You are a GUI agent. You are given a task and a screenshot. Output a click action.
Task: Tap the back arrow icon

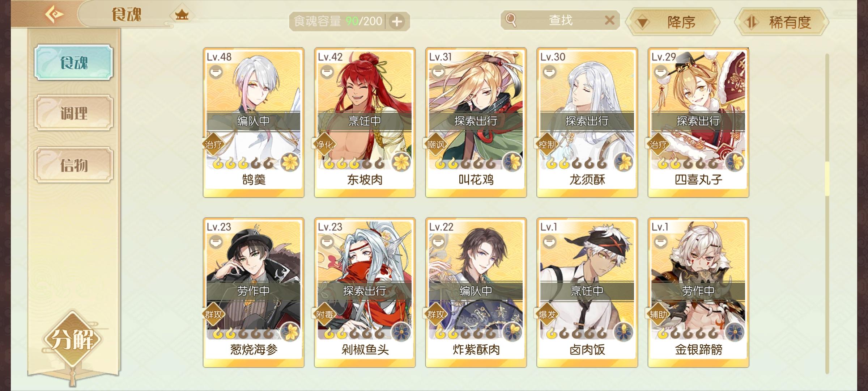tap(54, 14)
